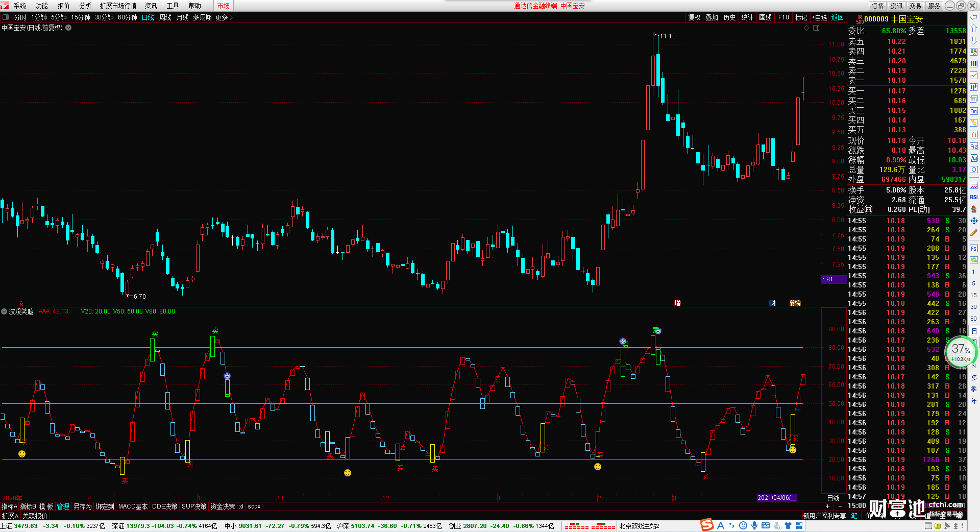This screenshot has width=980, height=532.
Task: Toggle the Sogou punctuation mode icon
Action: (732, 526)
